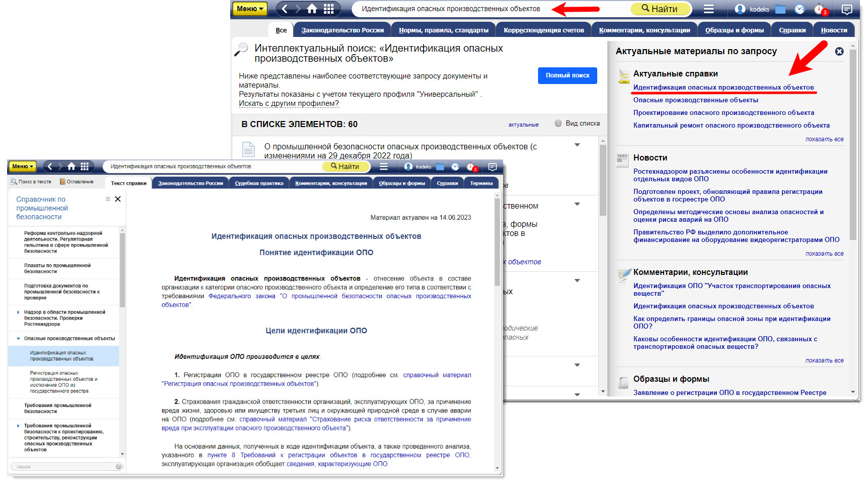Switch to the Законодательство России tab in the top window

click(x=343, y=30)
